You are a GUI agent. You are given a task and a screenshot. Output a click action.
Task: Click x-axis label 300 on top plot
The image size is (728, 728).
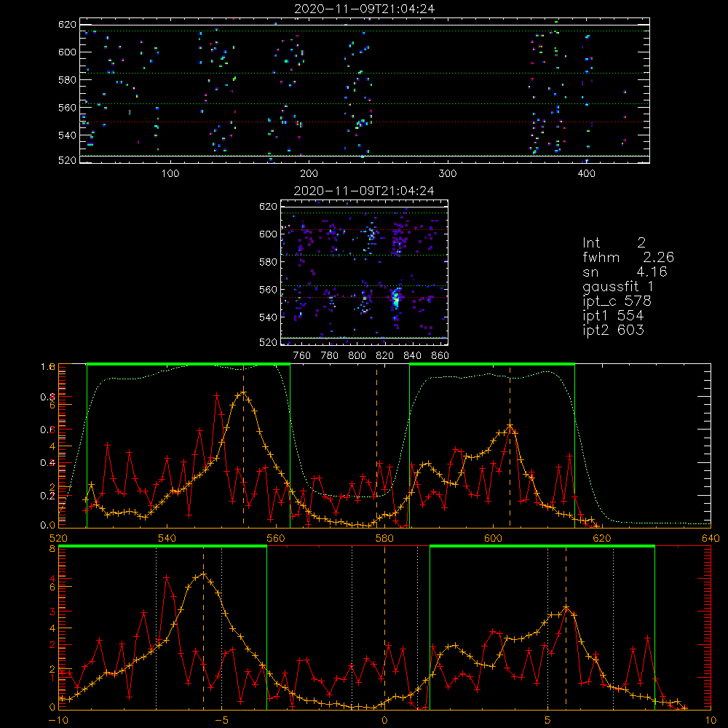[448, 174]
